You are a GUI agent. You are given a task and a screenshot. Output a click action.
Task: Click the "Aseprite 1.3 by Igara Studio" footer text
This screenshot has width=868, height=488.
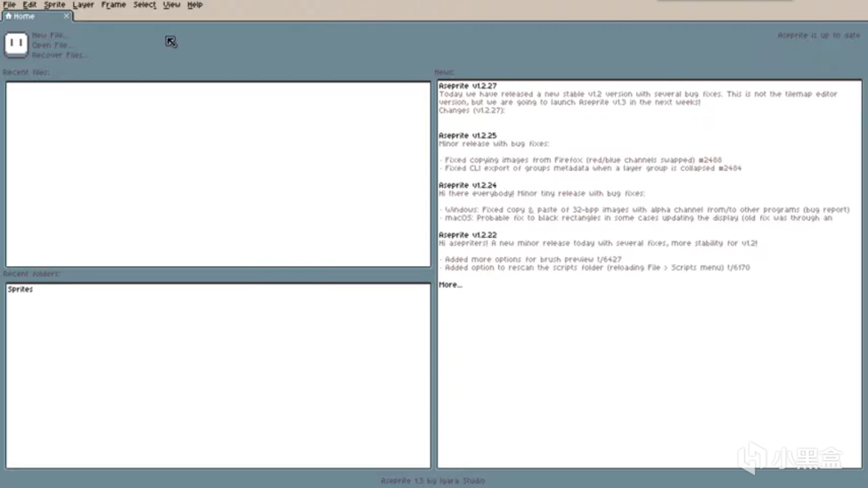pos(433,480)
